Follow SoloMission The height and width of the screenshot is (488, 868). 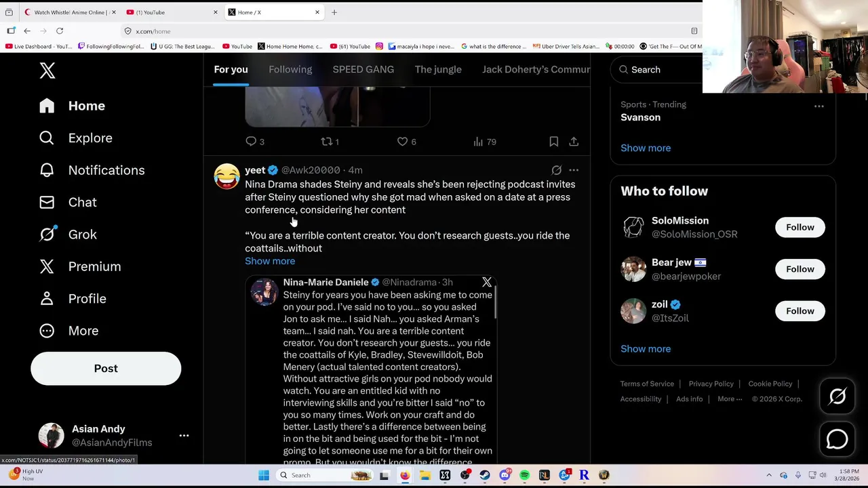[x=800, y=228]
